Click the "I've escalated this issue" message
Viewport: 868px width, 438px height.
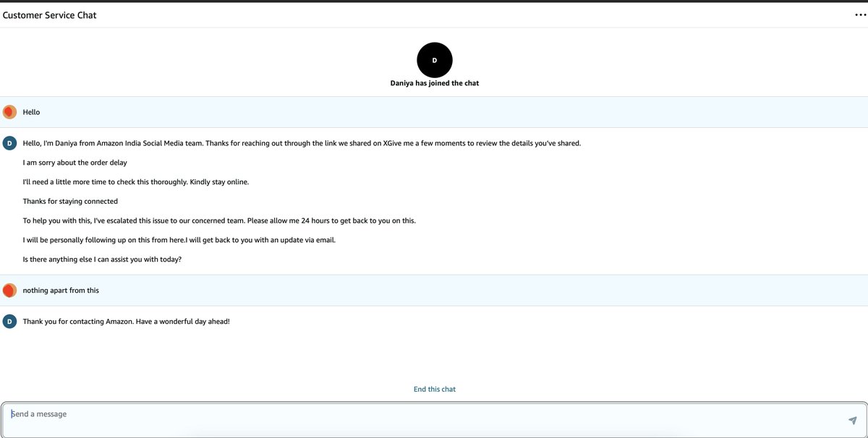219,220
